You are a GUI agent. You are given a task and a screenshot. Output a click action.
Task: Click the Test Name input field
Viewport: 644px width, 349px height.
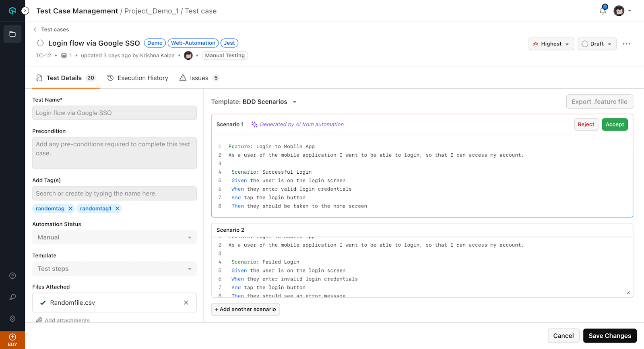[x=114, y=113]
